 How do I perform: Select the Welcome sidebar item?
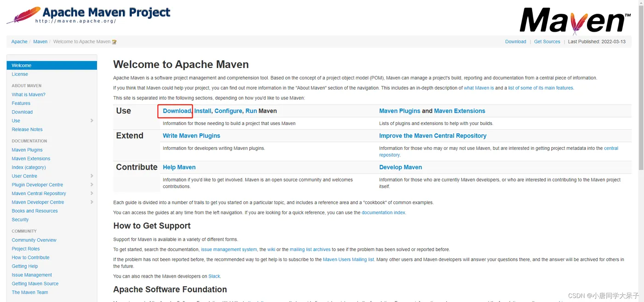(52, 65)
